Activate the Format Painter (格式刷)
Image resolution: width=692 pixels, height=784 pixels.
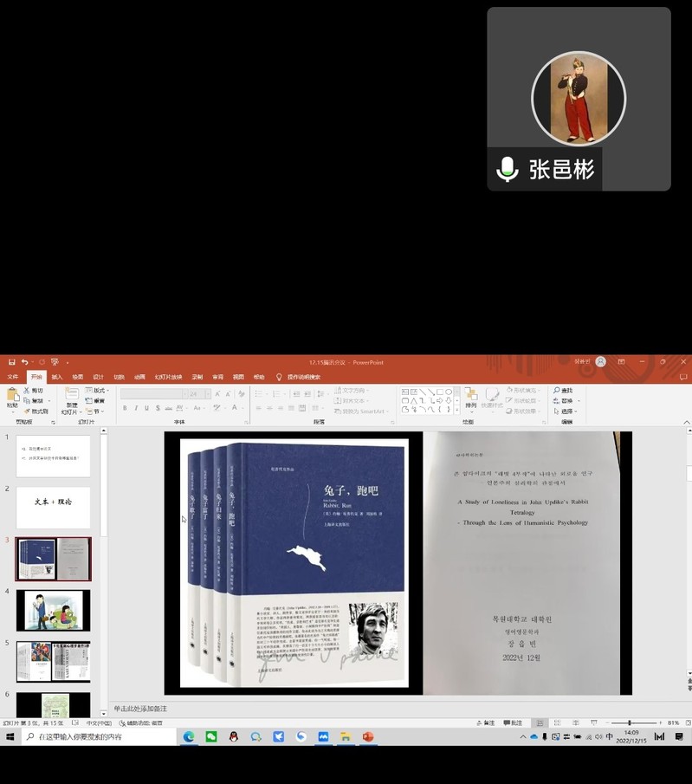click(x=36, y=411)
